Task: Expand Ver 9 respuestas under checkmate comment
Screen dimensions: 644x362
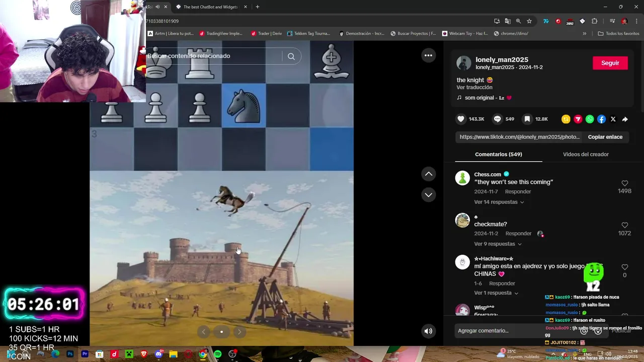Action: pyautogui.click(x=498, y=244)
